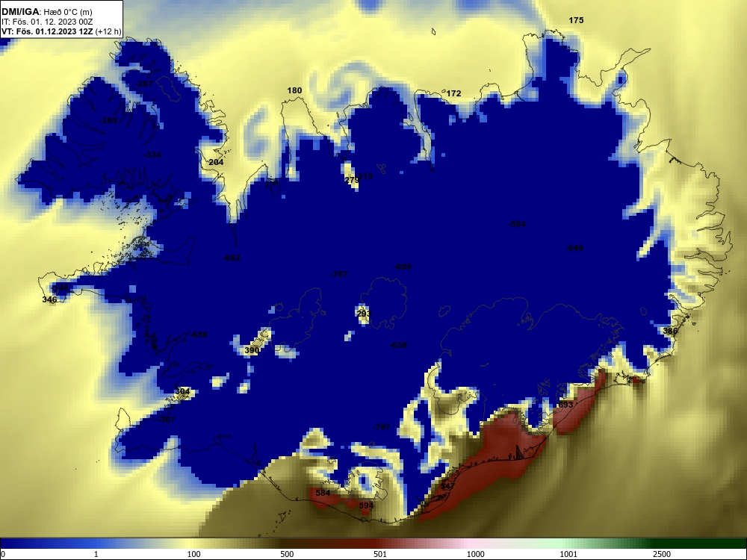Select the legend label 2500
The image size is (747, 560).
[662, 554]
